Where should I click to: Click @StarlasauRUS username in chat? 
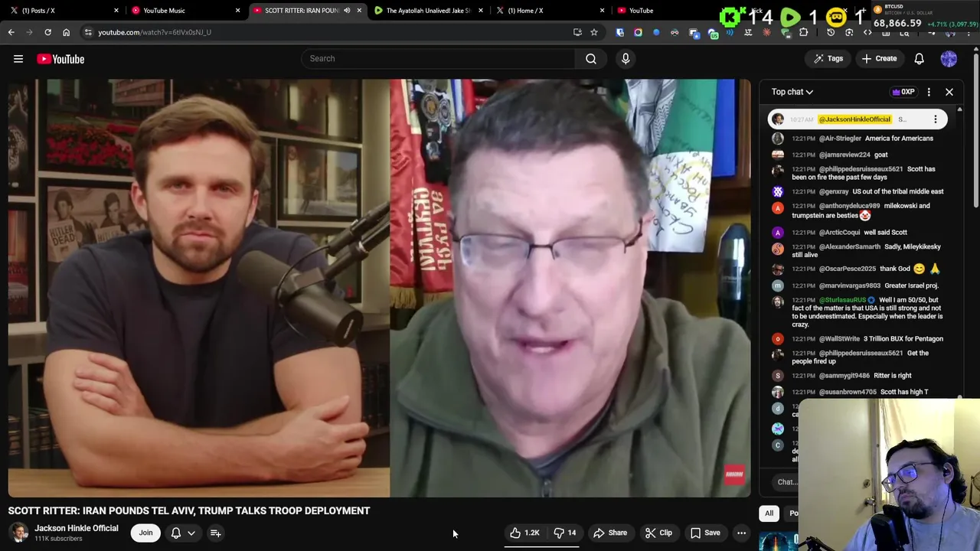click(844, 300)
